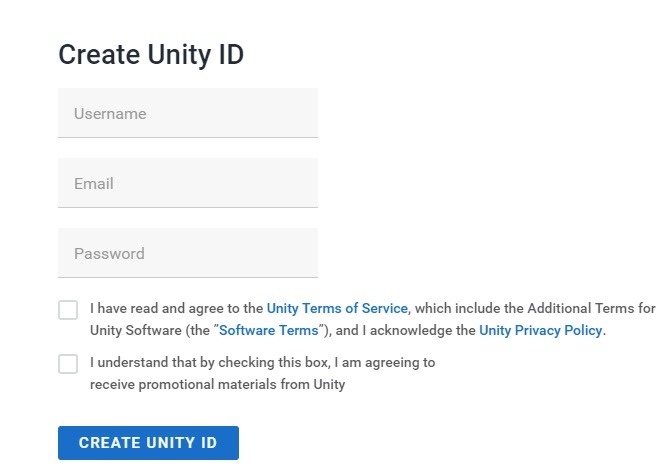Click the Email placeholder text
Image resolution: width=664 pixels, height=468 pixels.
(94, 184)
